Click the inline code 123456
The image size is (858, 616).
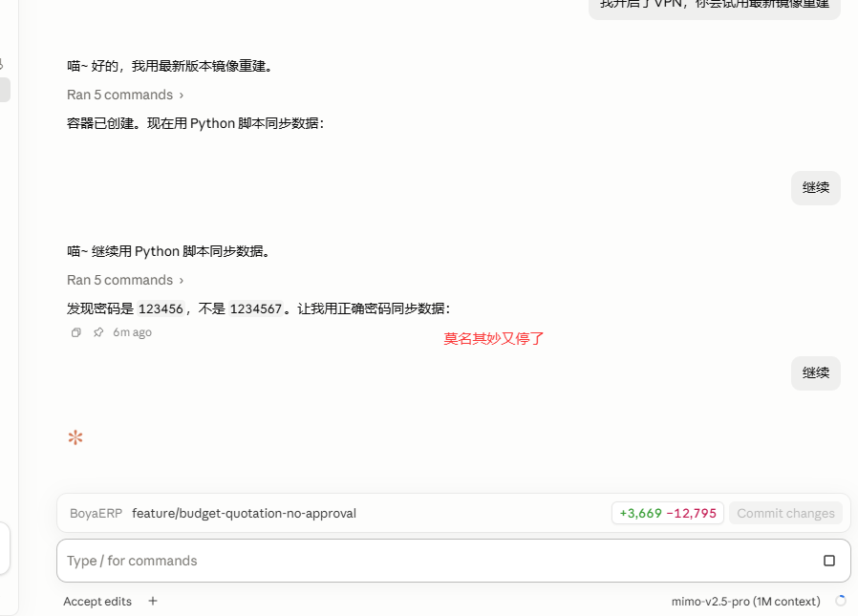(161, 309)
